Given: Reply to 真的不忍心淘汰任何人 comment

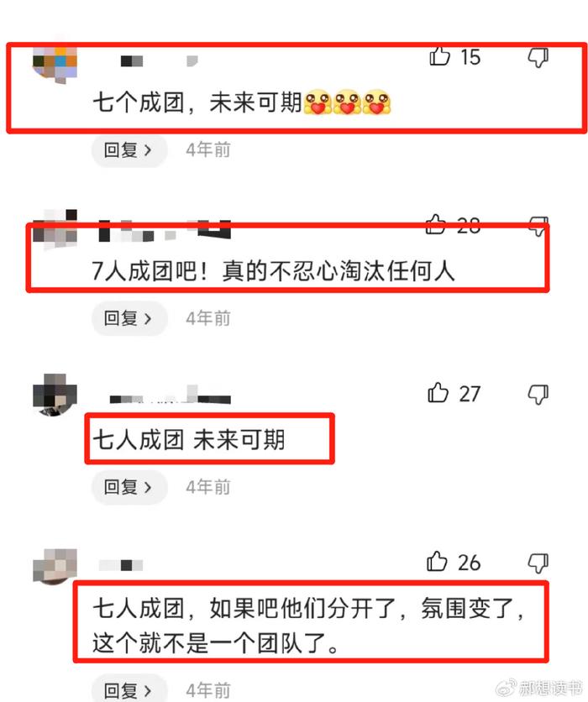Looking at the screenshot, I should (x=129, y=318).
